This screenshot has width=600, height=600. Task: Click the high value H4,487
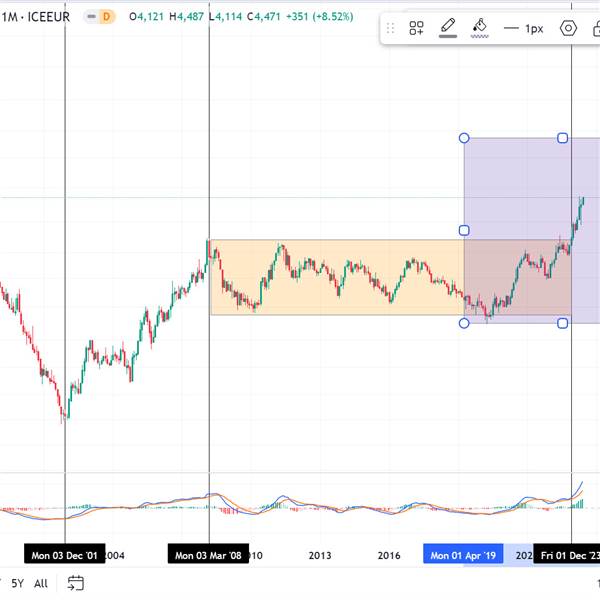(x=186, y=17)
